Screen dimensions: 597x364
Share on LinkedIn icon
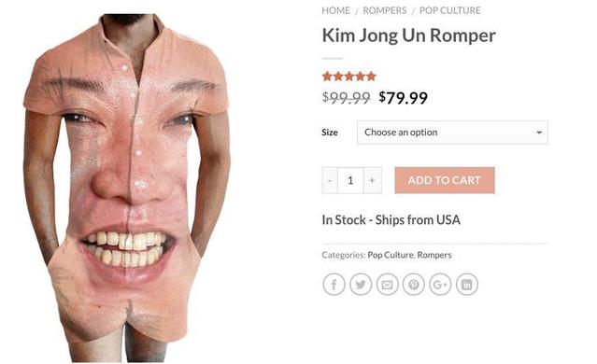467,284
